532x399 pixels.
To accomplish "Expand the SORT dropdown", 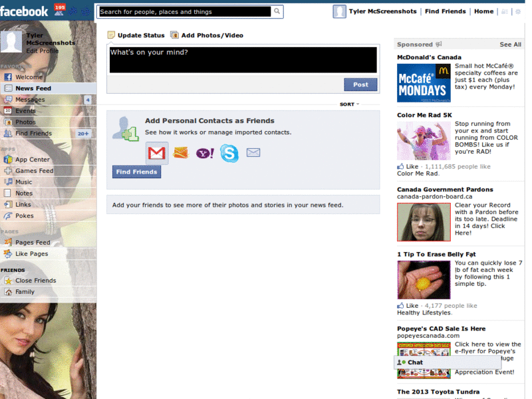I will tap(349, 104).
